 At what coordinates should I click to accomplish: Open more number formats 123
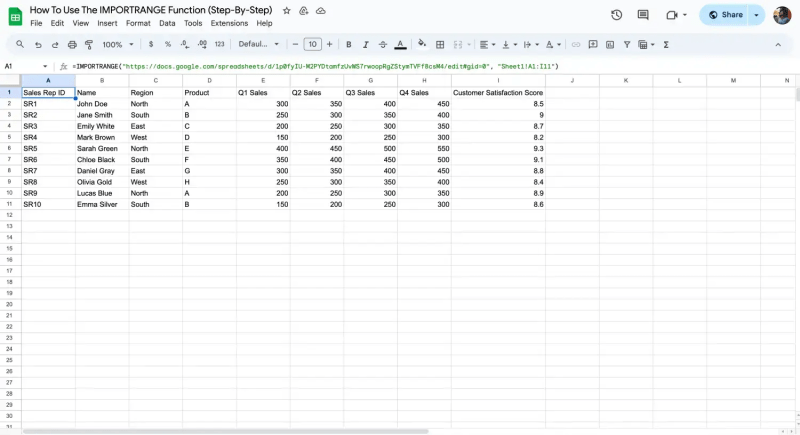point(219,44)
